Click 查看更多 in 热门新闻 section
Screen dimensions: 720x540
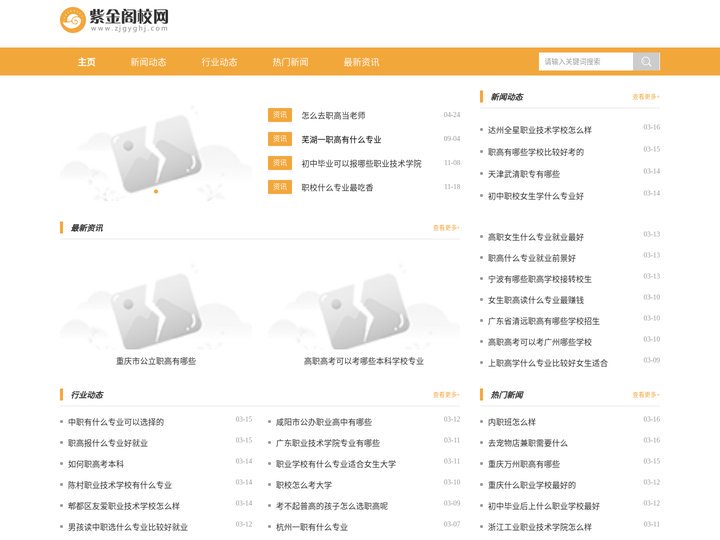point(646,394)
